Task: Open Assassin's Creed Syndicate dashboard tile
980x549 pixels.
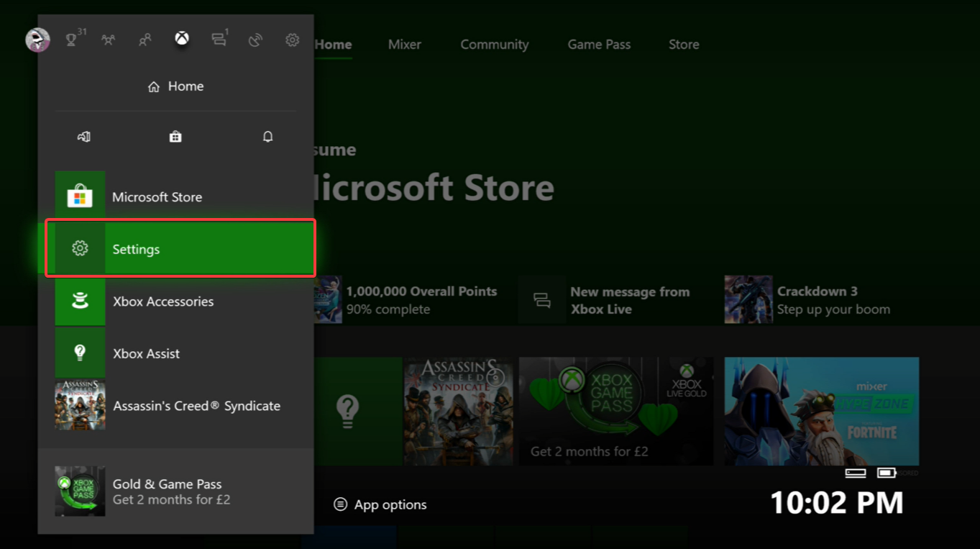Action: click(x=459, y=412)
